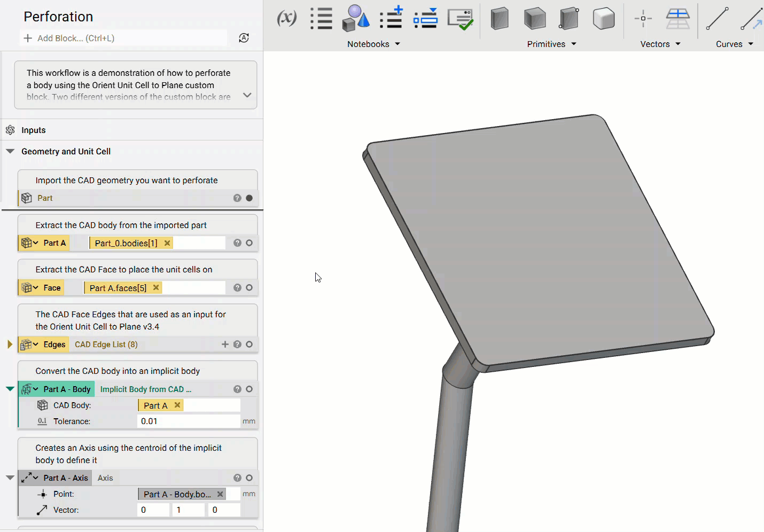Expand the workflow description chevron
The width and height of the screenshot is (764, 532).
click(247, 95)
